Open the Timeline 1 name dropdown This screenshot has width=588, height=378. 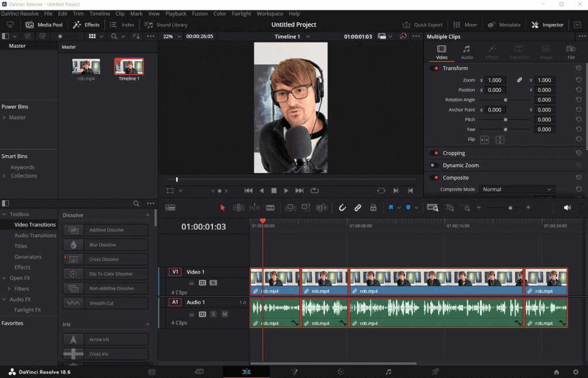point(292,36)
